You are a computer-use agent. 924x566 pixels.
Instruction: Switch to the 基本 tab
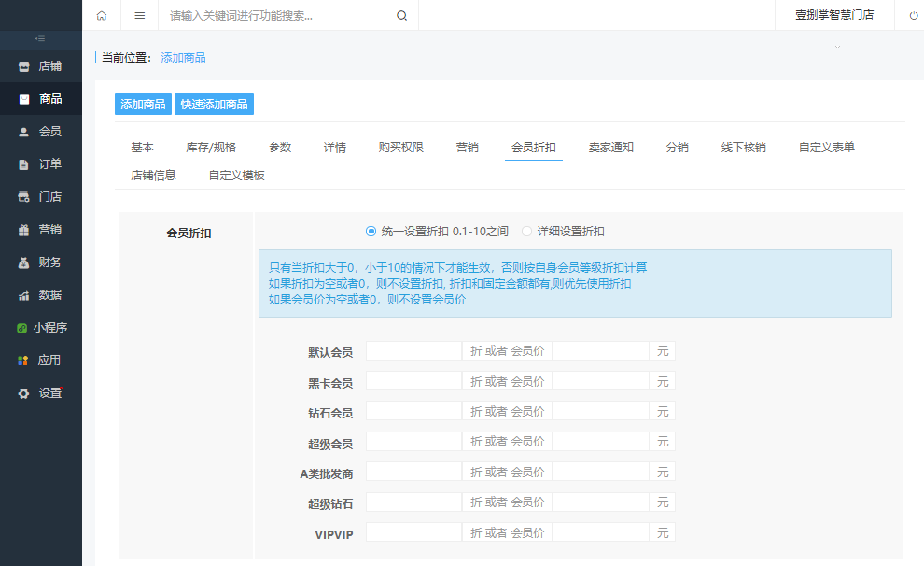click(x=142, y=148)
